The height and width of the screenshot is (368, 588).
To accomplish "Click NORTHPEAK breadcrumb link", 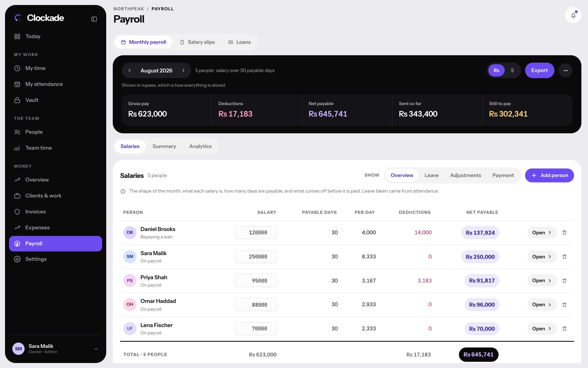I will pos(129,9).
